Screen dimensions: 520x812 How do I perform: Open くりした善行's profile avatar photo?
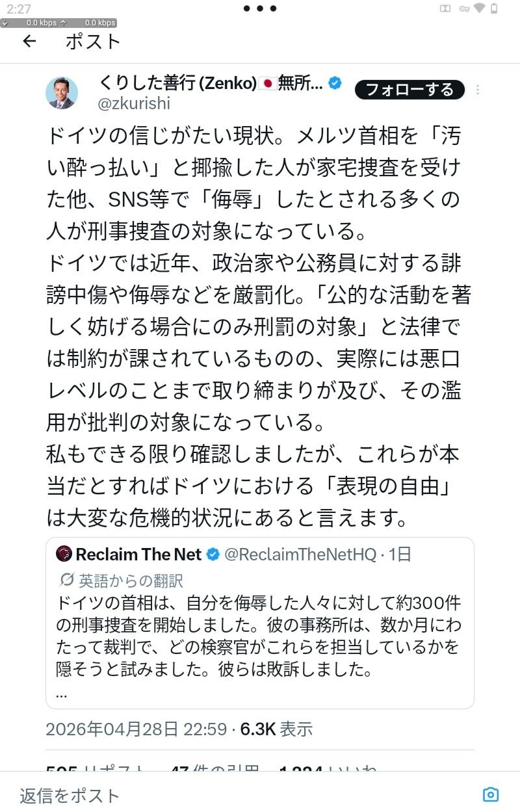[62, 93]
